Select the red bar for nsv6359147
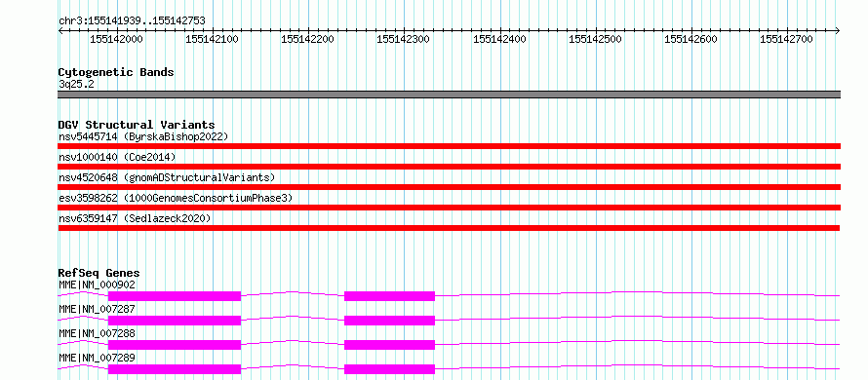 [449, 228]
